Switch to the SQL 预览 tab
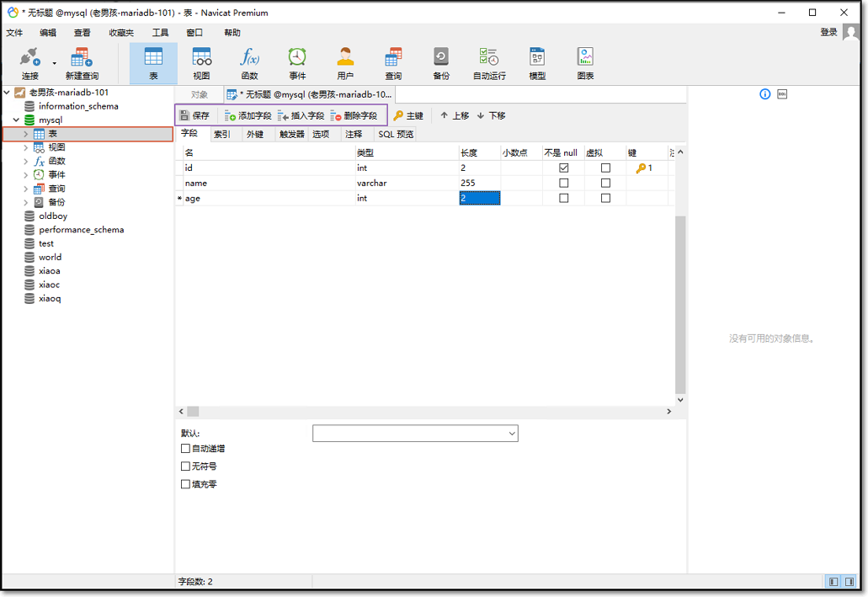The height and width of the screenshot is (597, 868). pyautogui.click(x=395, y=134)
